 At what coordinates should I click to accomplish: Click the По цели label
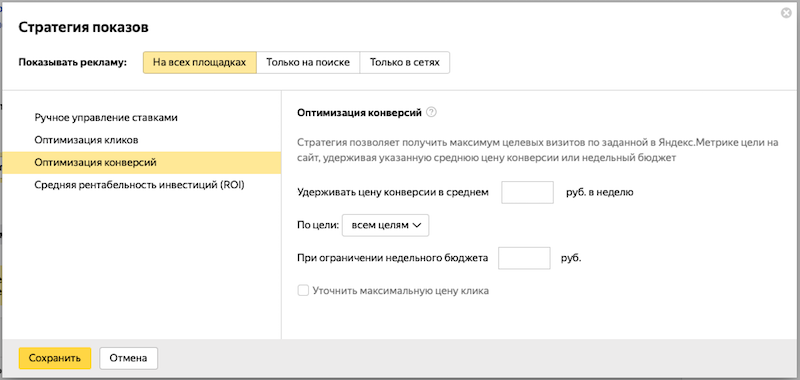[x=318, y=225]
